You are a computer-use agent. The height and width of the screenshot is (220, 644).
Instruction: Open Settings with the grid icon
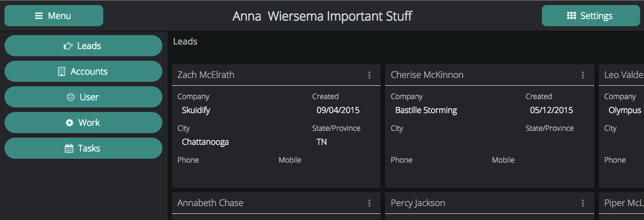590,16
